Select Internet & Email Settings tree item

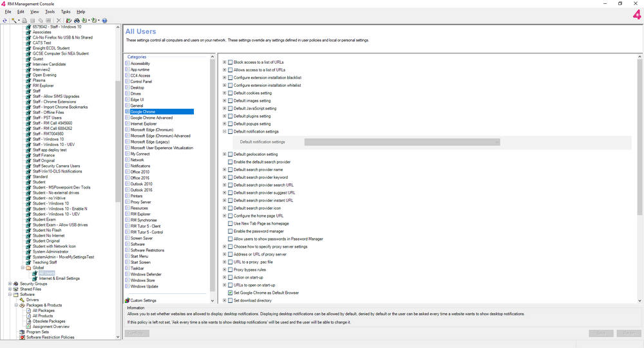(x=59, y=279)
